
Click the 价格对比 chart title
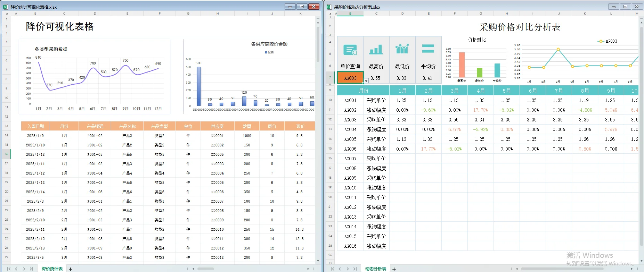pyautogui.click(x=477, y=40)
